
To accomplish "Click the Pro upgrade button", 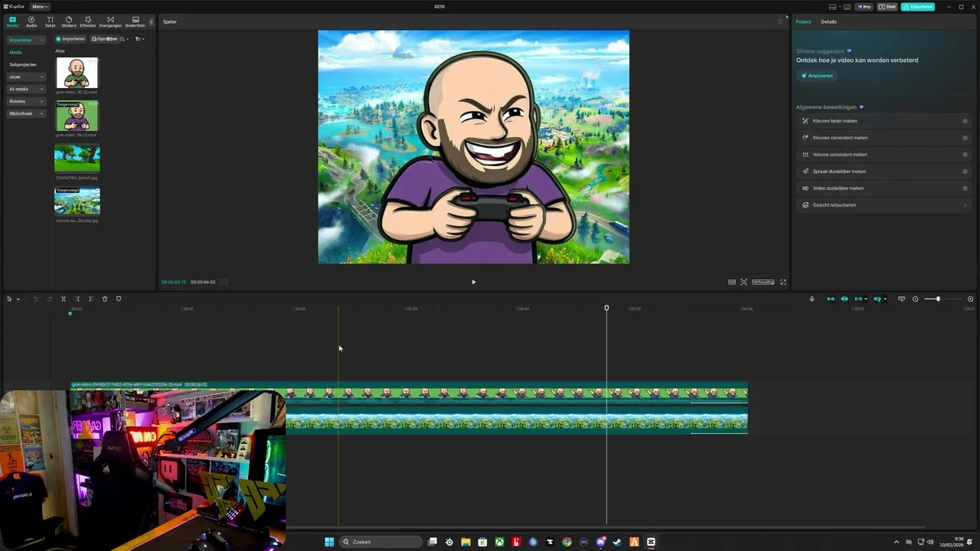I will point(864,6).
